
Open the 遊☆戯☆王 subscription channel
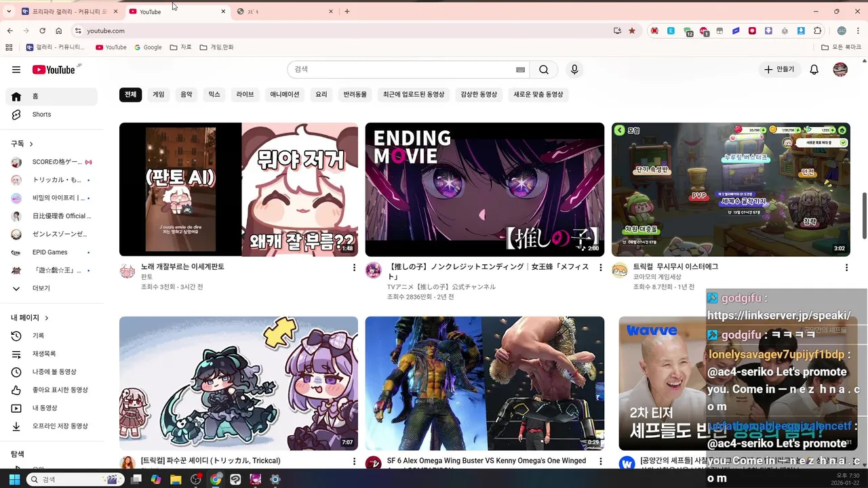click(52, 270)
